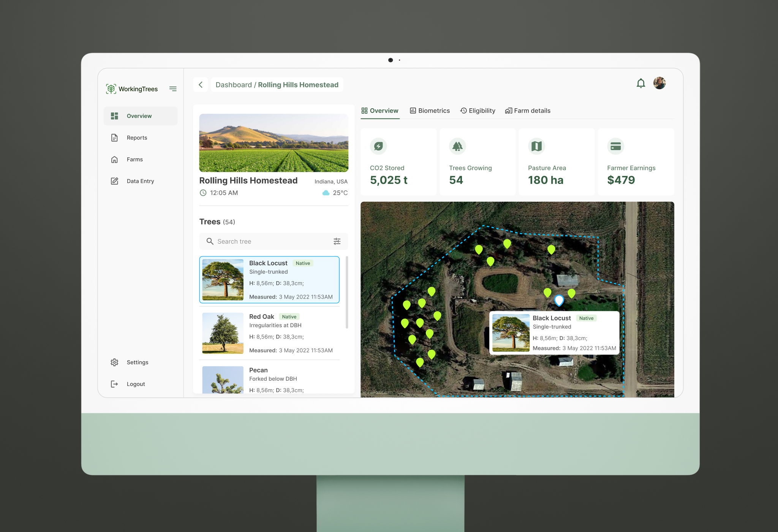Open Settings from sidebar
The image size is (778, 532).
(137, 362)
